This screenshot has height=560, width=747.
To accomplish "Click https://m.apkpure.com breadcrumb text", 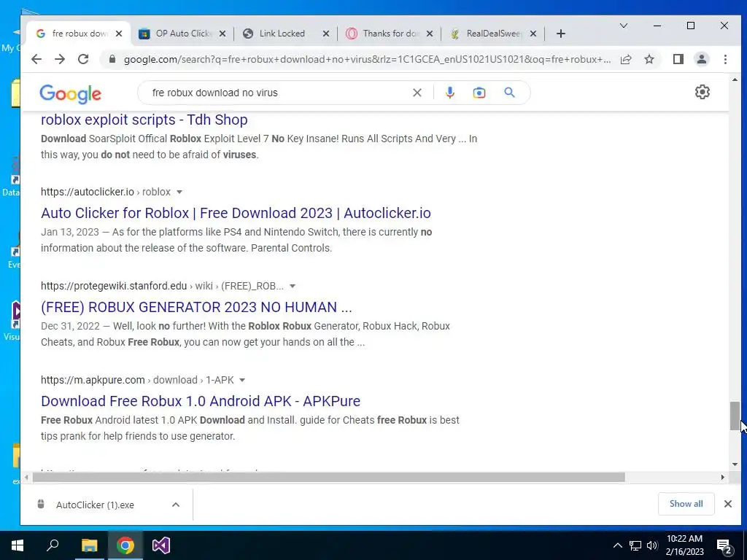I will coord(93,380).
